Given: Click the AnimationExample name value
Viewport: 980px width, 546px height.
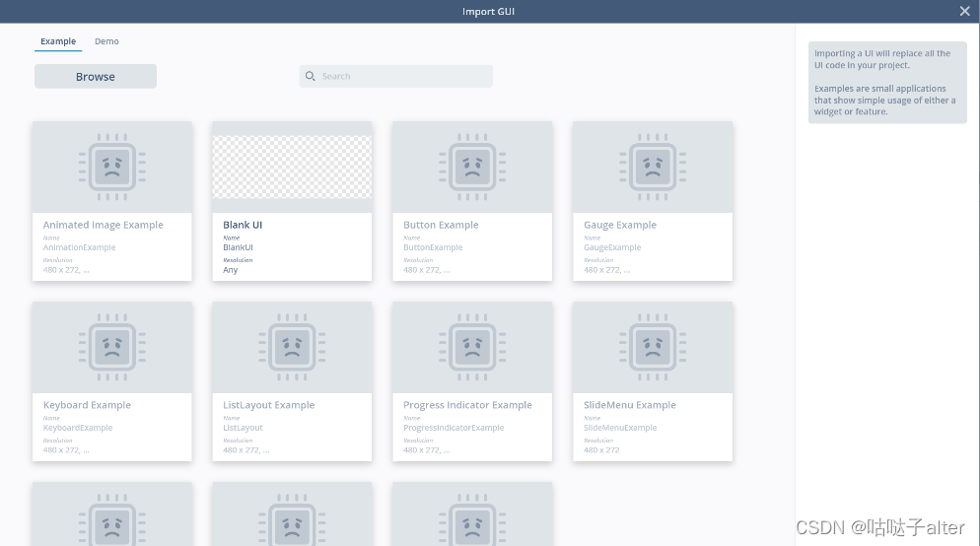Looking at the screenshot, I should 80,247.
